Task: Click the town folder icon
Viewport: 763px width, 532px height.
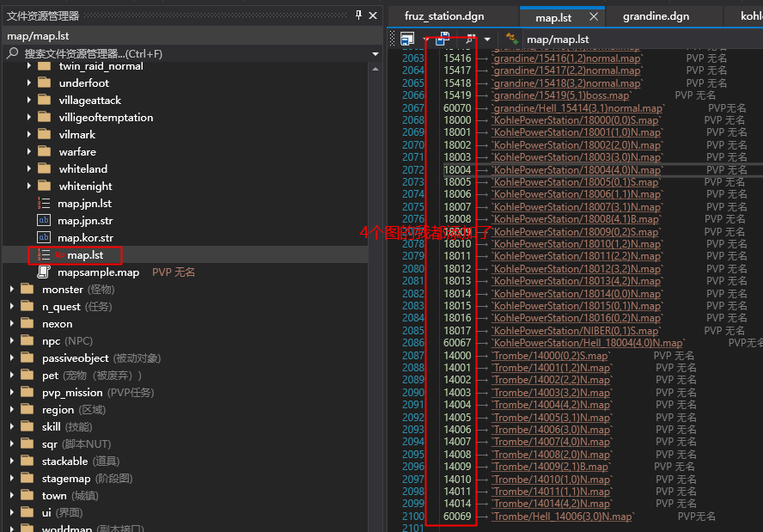Action: (x=27, y=496)
